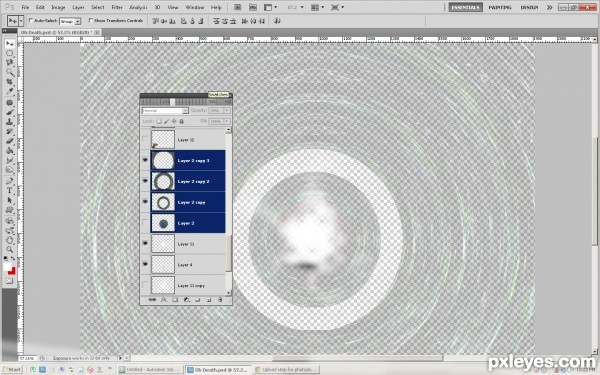This screenshot has width=600, height=375.
Task: Select the Spot Healing Brush tool
Action: (10, 103)
